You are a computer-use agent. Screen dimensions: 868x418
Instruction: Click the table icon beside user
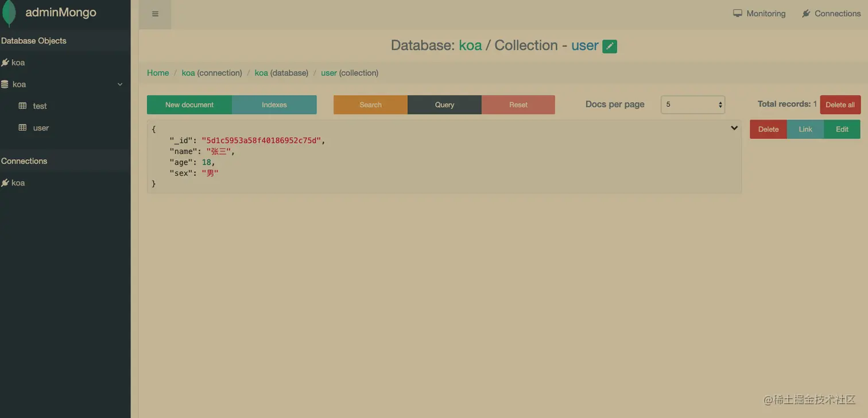coord(23,128)
